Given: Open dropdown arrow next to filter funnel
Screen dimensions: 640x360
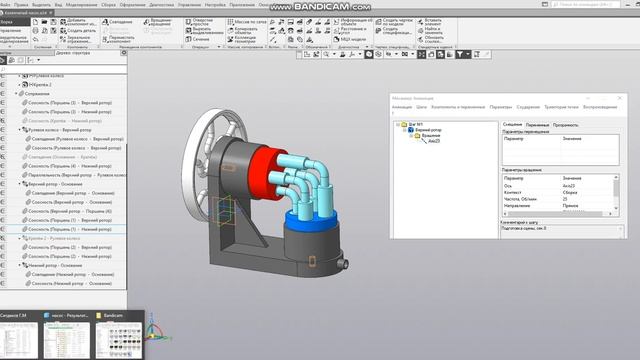Looking at the screenshot, I should [x=468, y=54].
